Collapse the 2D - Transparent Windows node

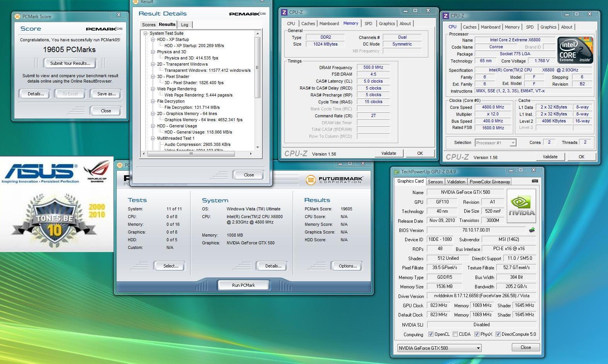pos(153,64)
